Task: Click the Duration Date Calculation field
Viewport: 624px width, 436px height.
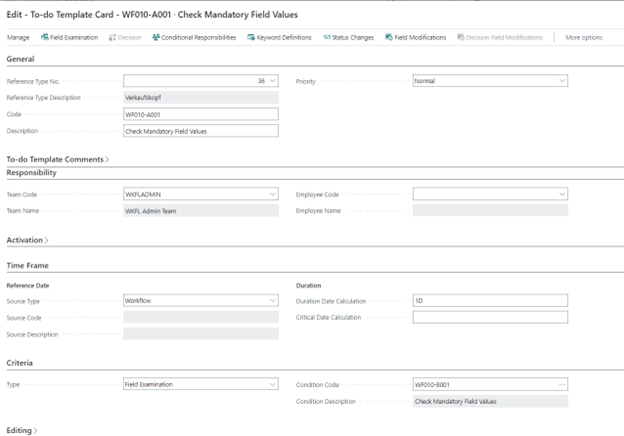Action: [x=489, y=300]
